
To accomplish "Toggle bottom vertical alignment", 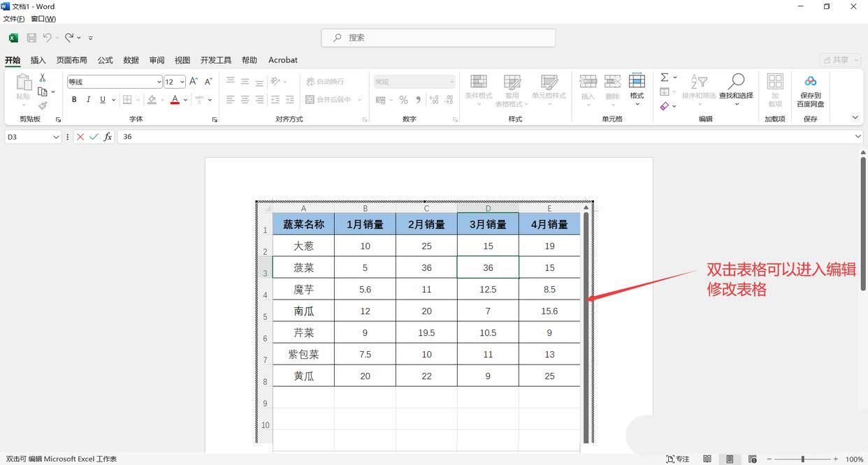I will 259,82.
